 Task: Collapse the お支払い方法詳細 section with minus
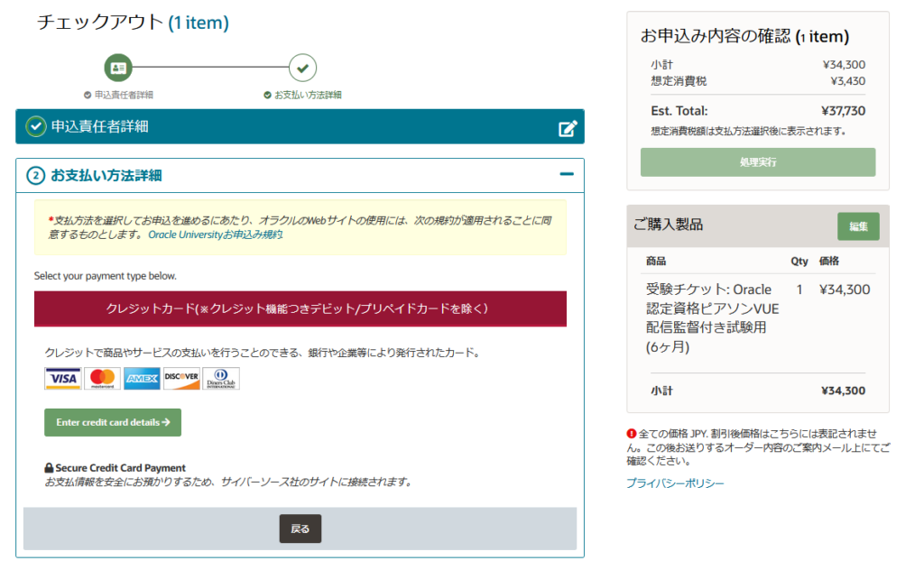point(567,175)
